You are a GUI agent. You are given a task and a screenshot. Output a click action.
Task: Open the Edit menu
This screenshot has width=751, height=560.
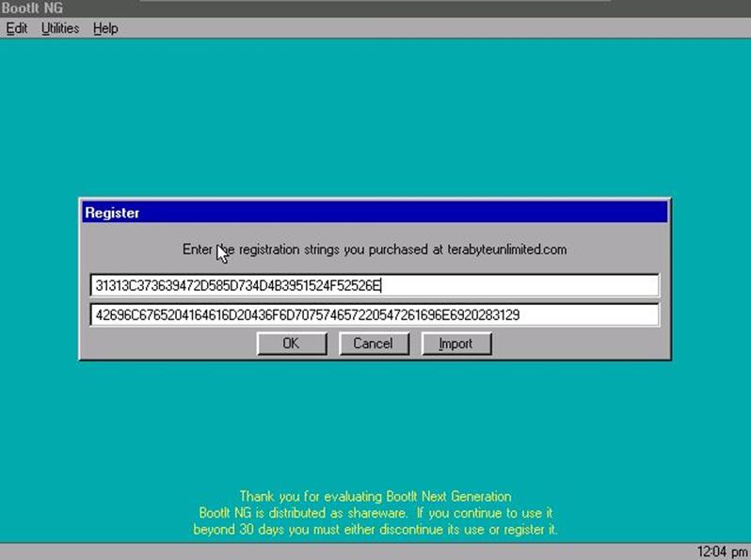[x=17, y=29]
